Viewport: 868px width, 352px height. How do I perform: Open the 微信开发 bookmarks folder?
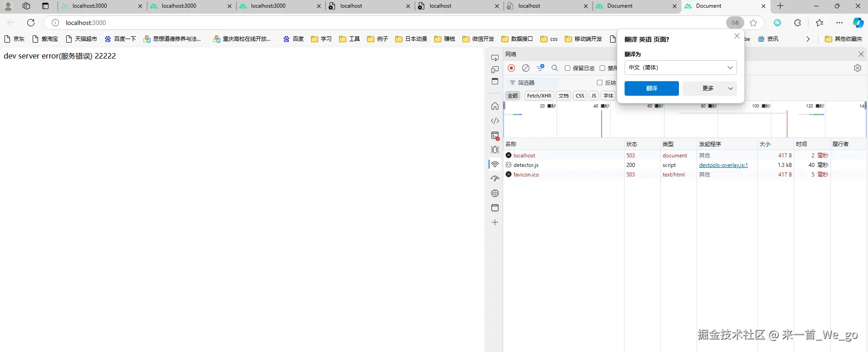478,39
